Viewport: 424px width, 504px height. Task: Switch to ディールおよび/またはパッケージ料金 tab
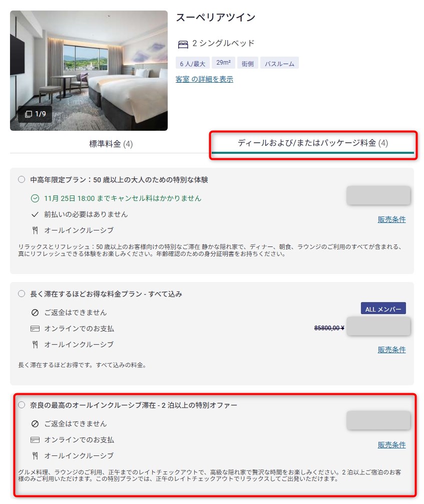pyautogui.click(x=312, y=143)
